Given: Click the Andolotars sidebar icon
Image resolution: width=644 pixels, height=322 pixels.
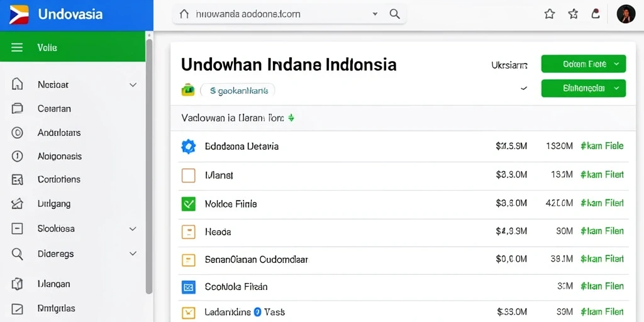Looking at the screenshot, I should click(17, 133).
